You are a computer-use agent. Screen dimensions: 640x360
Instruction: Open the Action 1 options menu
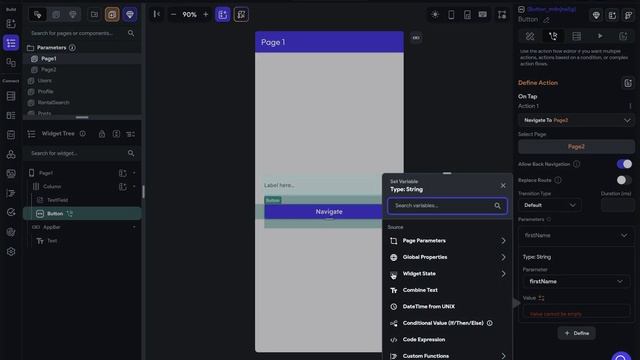(630, 106)
